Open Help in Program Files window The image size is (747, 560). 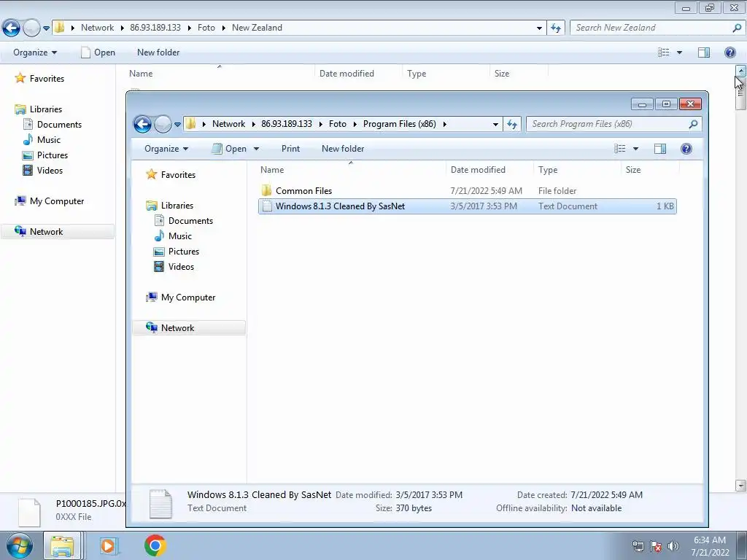(686, 149)
